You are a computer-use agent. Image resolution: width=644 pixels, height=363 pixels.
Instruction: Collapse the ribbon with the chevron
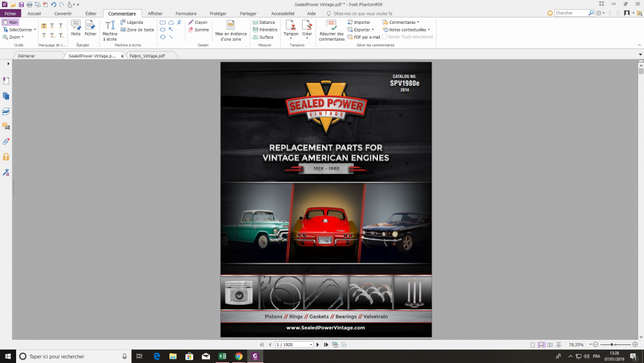[639, 44]
